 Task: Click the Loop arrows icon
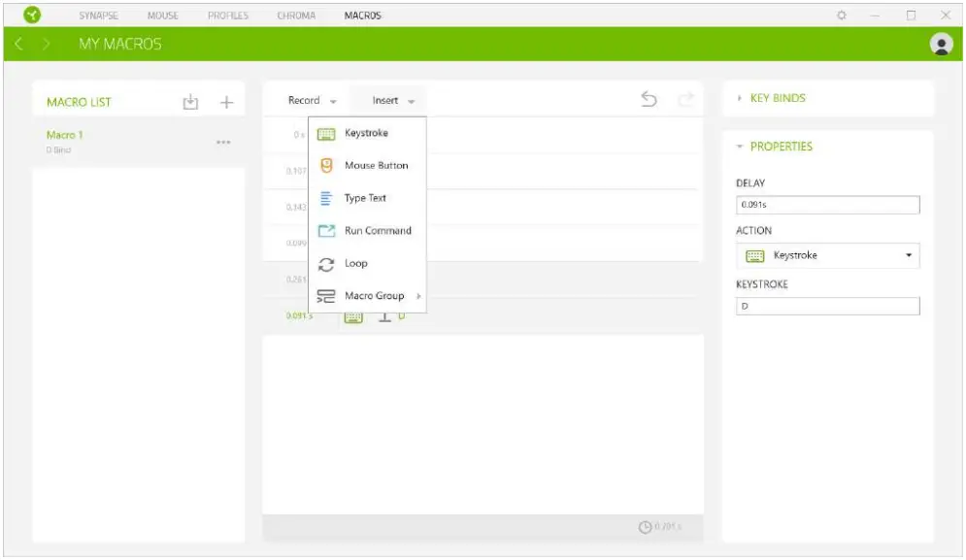pos(326,264)
